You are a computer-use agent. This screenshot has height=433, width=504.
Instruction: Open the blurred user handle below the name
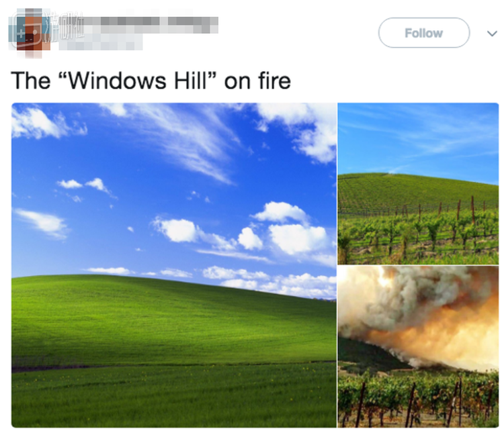tap(101, 42)
